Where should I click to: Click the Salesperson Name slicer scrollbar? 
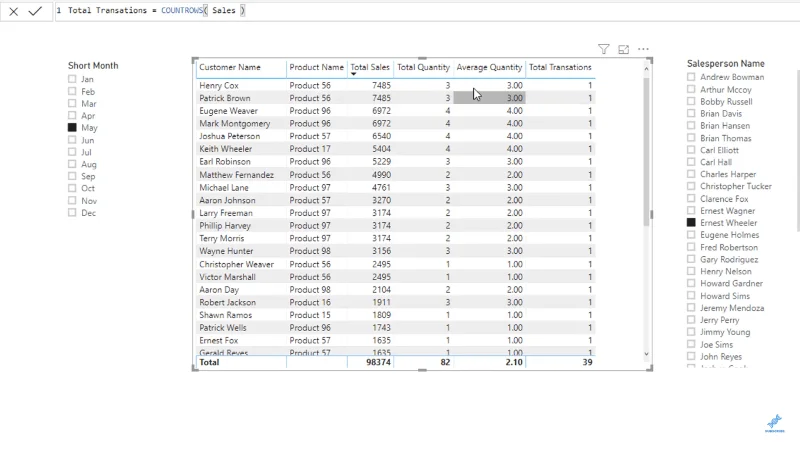click(798, 151)
